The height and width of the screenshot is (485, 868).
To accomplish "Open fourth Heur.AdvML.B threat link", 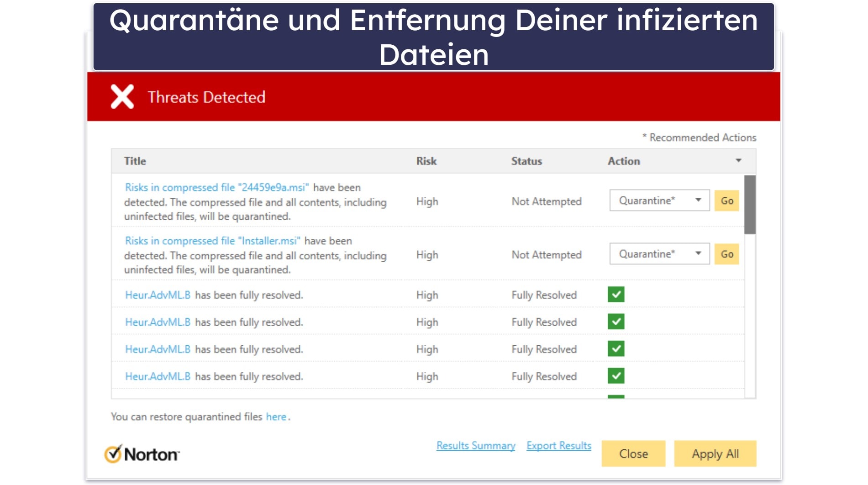I will point(158,376).
